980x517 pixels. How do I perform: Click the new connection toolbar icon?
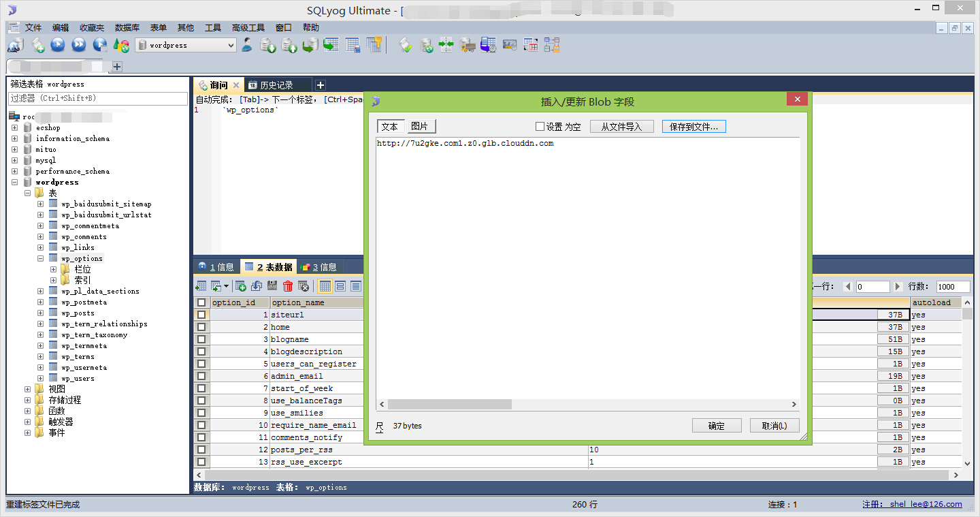16,45
